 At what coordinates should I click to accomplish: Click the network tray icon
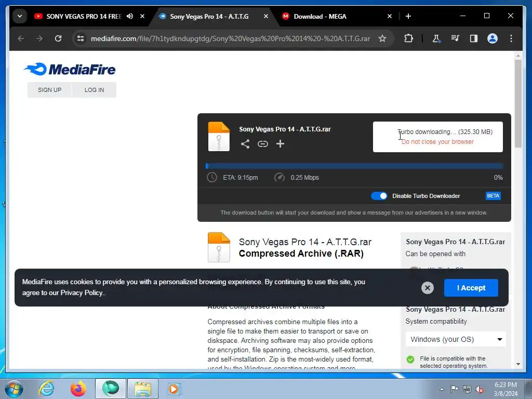pyautogui.click(x=467, y=390)
